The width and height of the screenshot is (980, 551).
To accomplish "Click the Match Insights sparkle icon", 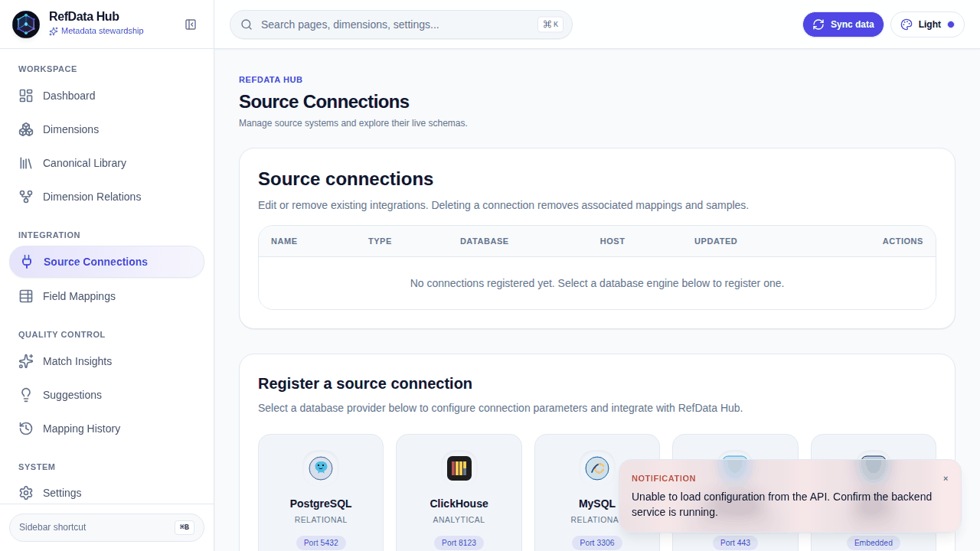I will [26, 361].
